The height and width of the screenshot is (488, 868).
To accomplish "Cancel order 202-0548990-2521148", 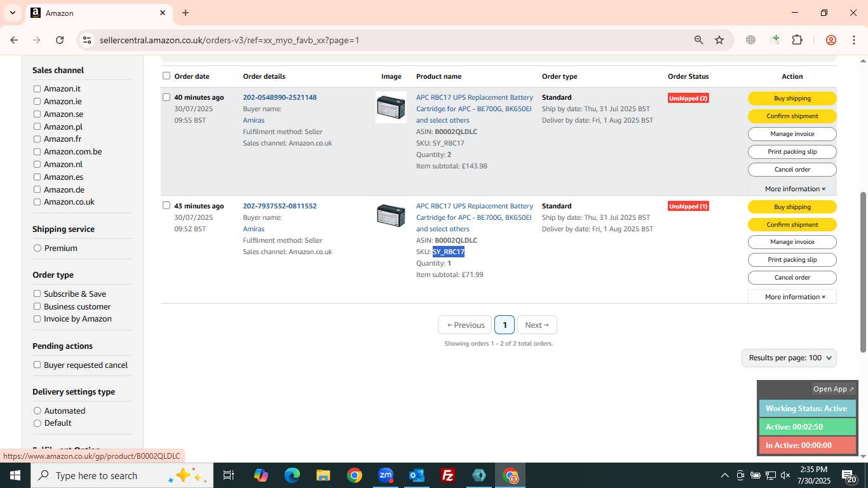I will (792, 170).
